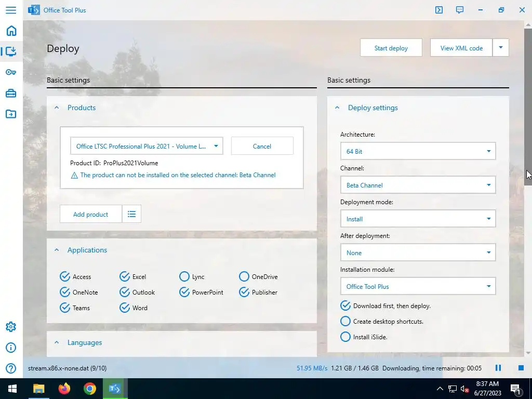Open the Activate key icon page
This screenshot has height=399, width=532.
pyautogui.click(x=11, y=72)
